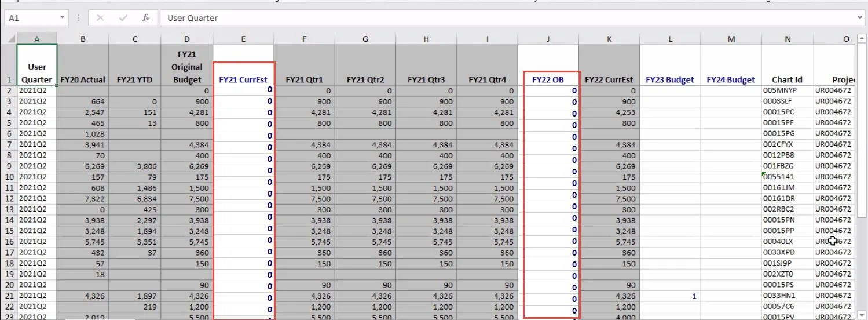The image size is (868, 320).
Task: Click the FY22 CurrEst header cell
Action: [x=609, y=66]
